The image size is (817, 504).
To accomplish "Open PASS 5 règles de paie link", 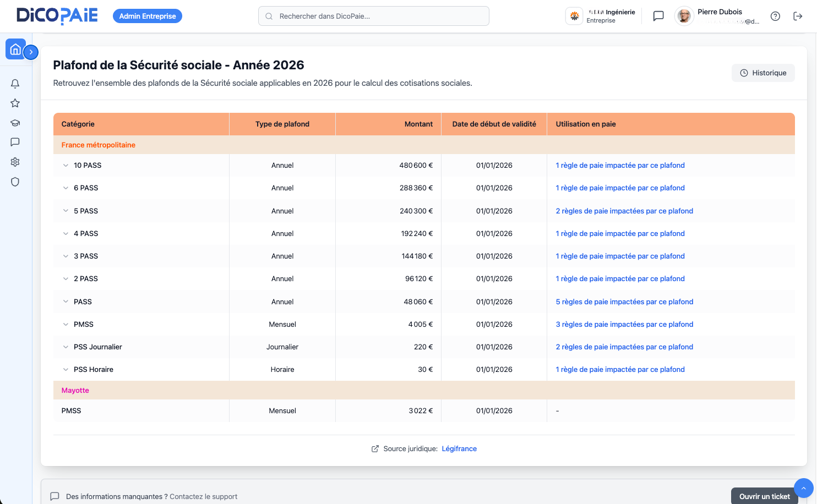I will (624, 302).
